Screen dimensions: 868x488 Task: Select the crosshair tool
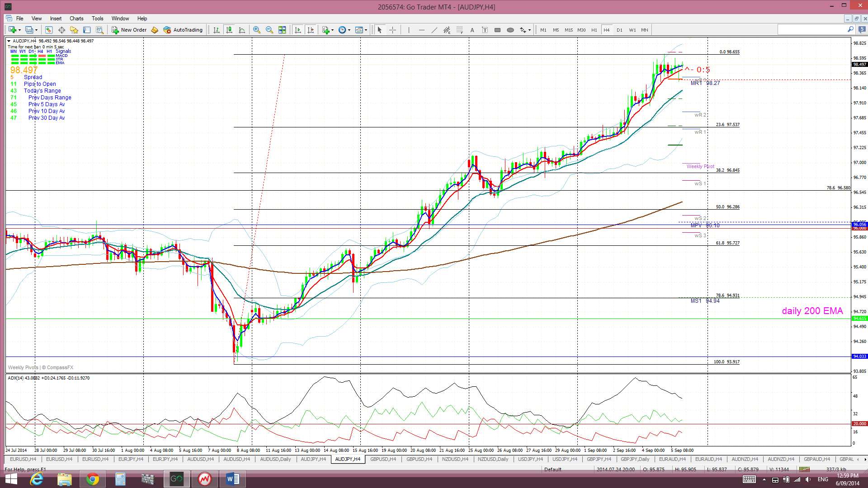click(x=392, y=30)
